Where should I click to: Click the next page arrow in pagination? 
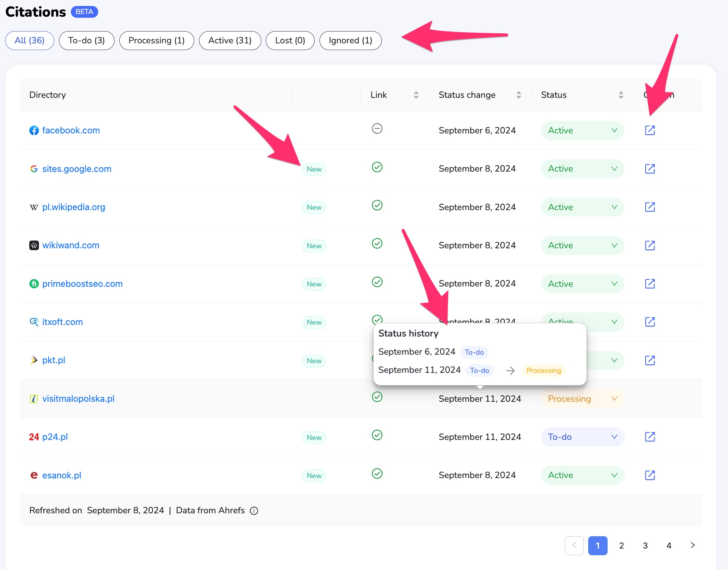[692, 545]
